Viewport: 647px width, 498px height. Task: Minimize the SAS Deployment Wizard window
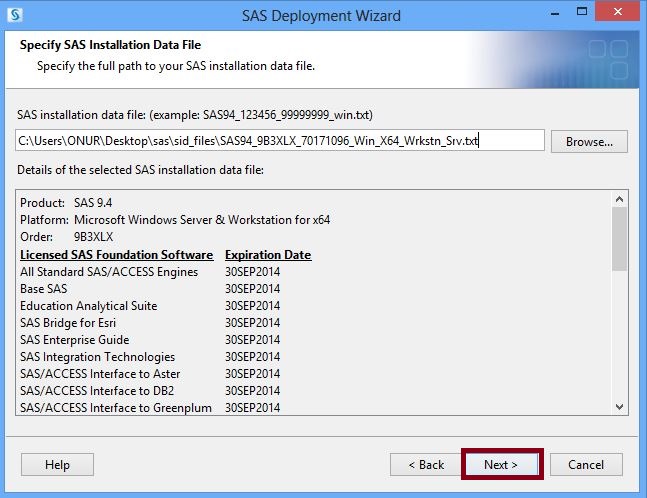click(x=555, y=13)
